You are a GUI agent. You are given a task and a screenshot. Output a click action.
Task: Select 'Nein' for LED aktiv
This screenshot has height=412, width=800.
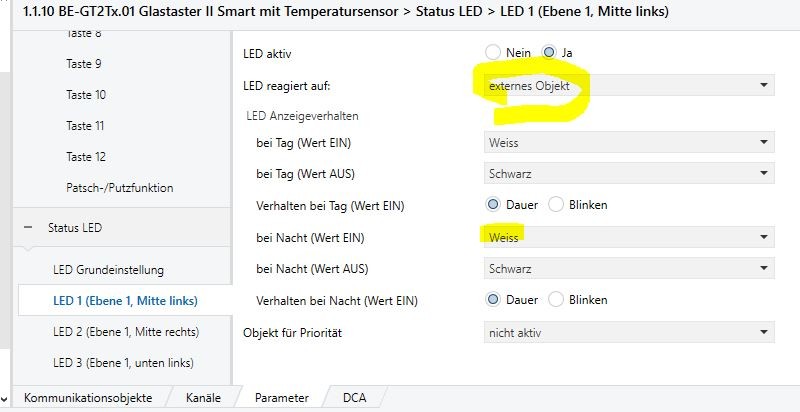pyautogui.click(x=492, y=52)
